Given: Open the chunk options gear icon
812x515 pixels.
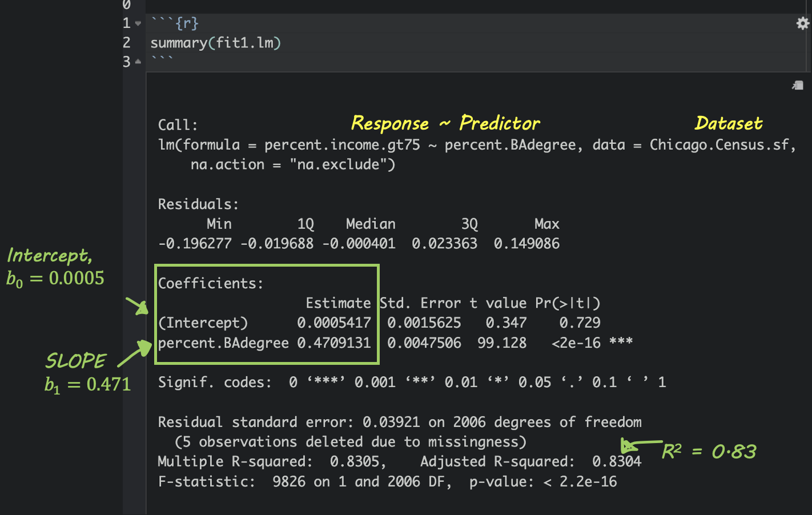Looking at the screenshot, I should click(802, 23).
